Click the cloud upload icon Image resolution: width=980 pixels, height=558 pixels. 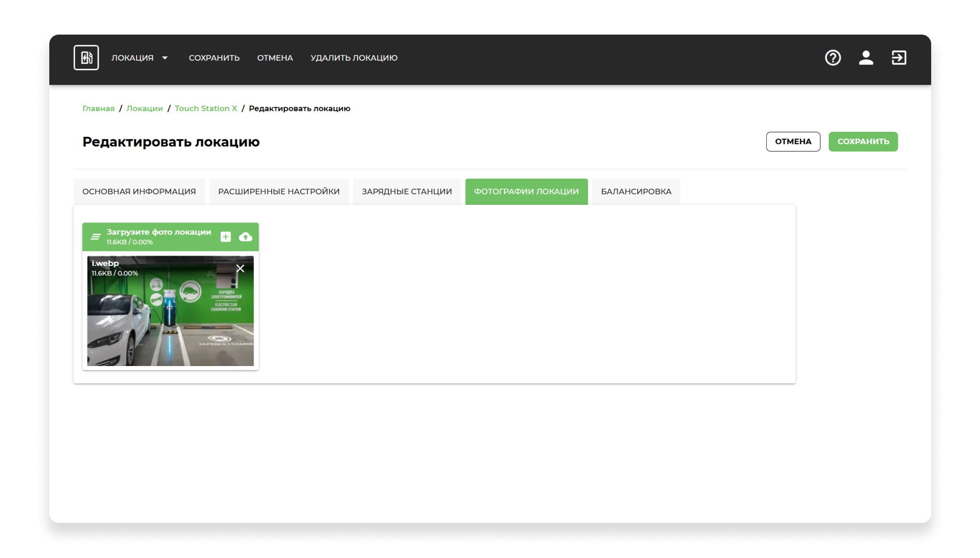pyautogui.click(x=246, y=237)
